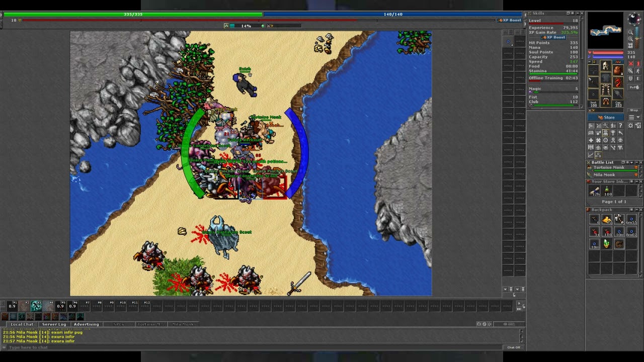This screenshot has width=644, height=362.
Task: Click the green hit points bar at top
Action: point(133,15)
